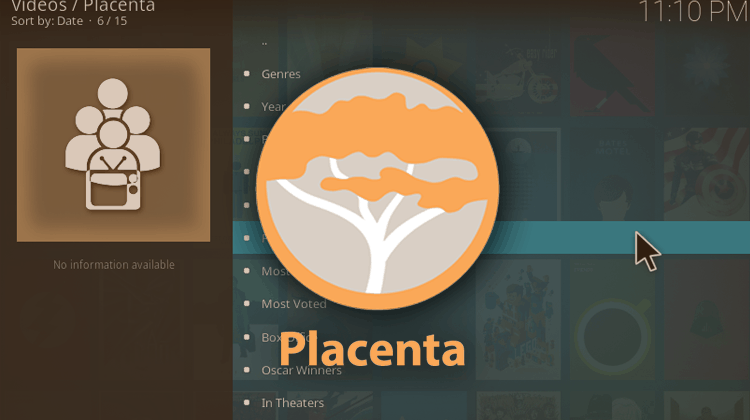
Task: Open the Oscar Winners category
Action: tap(301, 370)
